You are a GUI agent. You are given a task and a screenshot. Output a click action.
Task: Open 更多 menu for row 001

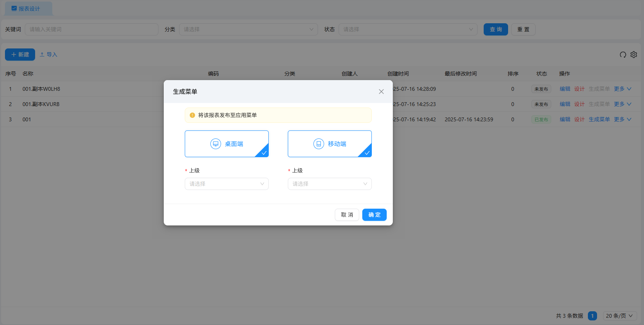click(x=622, y=119)
